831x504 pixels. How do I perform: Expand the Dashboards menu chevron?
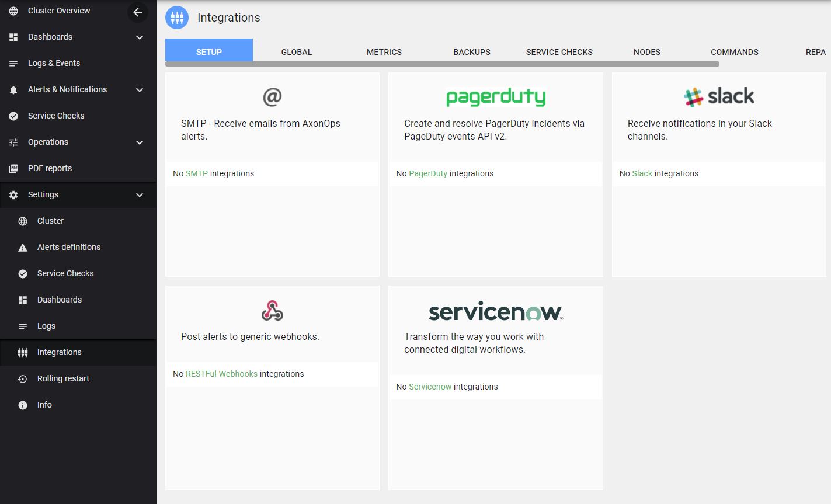(140, 37)
